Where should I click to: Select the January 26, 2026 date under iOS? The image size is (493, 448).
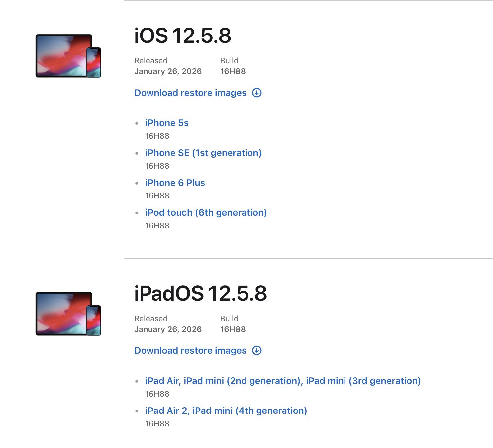[x=168, y=71]
